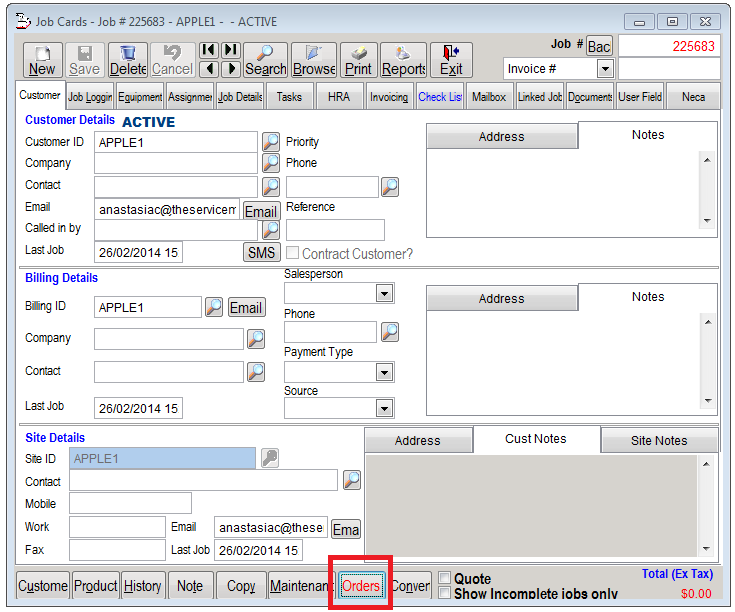Toggle the Contract Customer checkbox

tap(293, 254)
